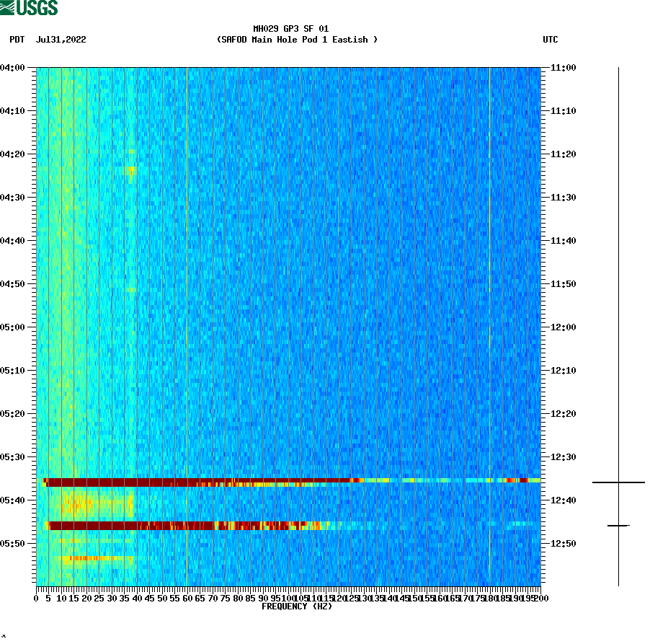Select the Jul31,2022 date text
The image size is (650, 644).
(x=60, y=40)
